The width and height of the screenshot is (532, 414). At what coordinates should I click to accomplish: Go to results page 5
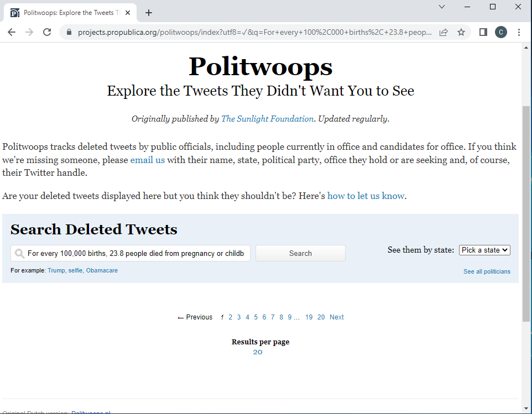click(x=256, y=317)
